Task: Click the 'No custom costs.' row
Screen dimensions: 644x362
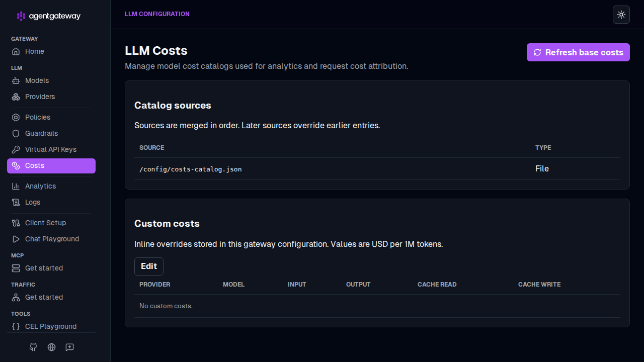Action: click(x=377, y=306)
